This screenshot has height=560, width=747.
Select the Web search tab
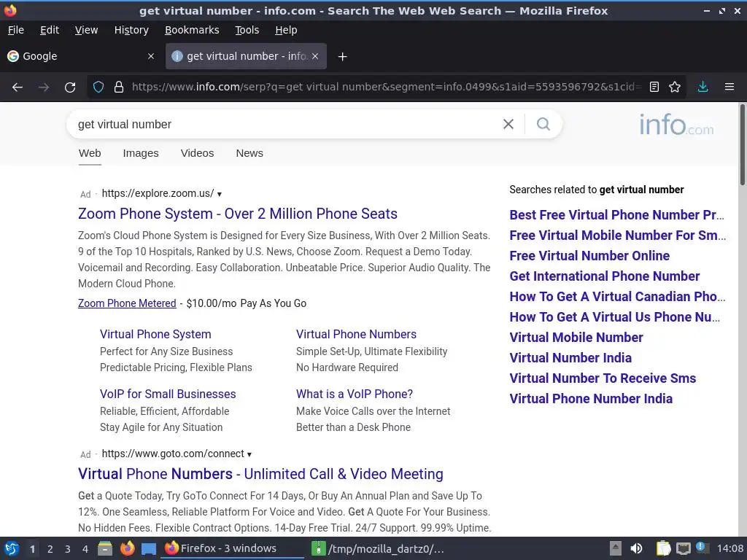(90, 153)
